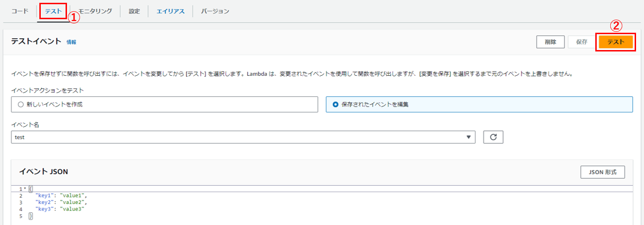This screenshot has width=644, height=225.
Task: Open the エイリアス tab
Action: (170, 11)
